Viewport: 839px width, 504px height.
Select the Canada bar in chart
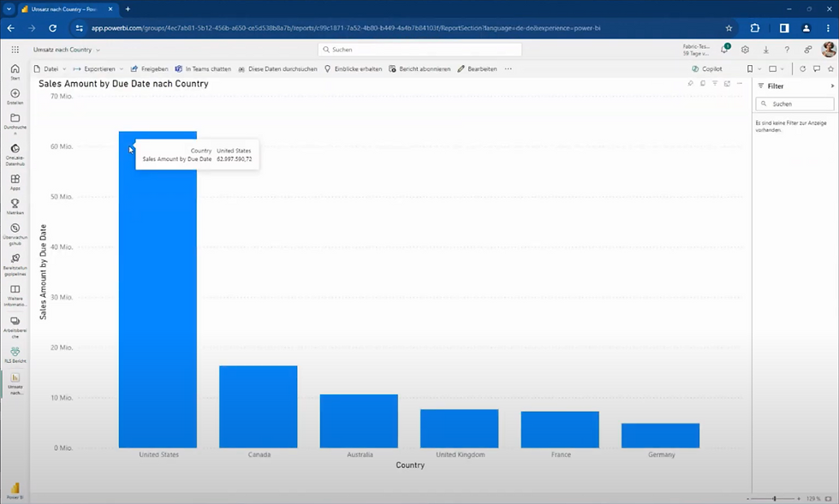tap(259, 406)
